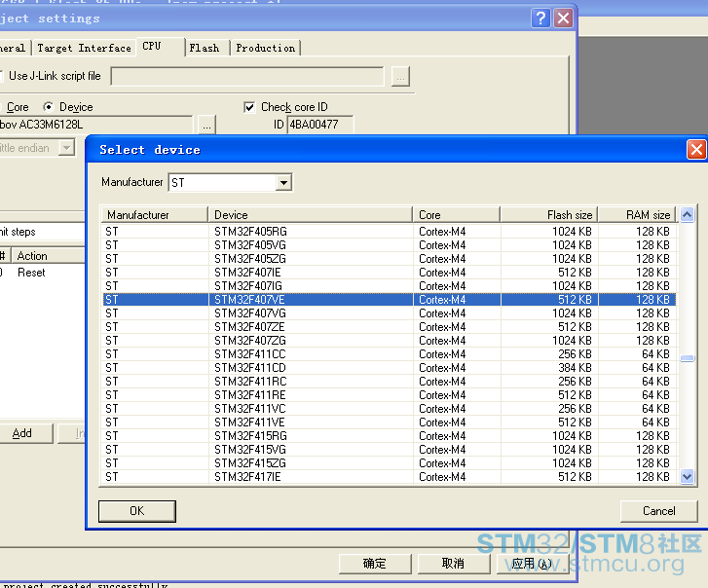Select the highlighted STM32F407VE device row
The height and width of the screenshot is (588, 708).
point(390,300)
